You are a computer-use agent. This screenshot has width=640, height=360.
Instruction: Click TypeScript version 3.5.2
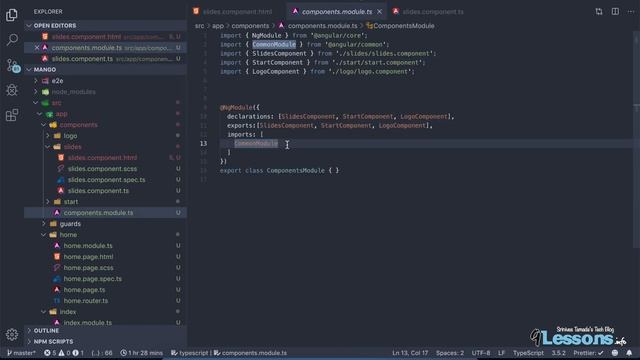coord(558,353)
